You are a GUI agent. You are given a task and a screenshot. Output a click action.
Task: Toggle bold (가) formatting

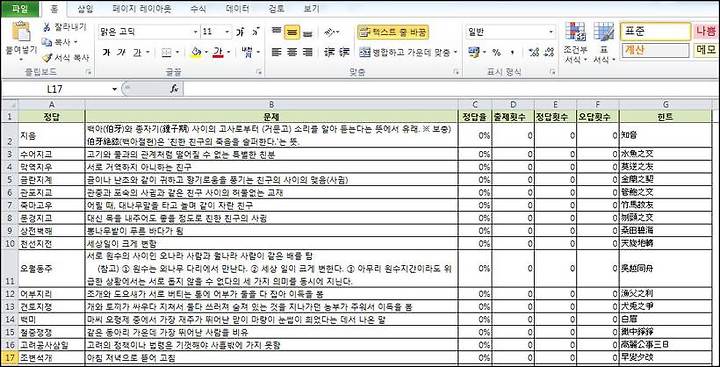click(107, 52)
